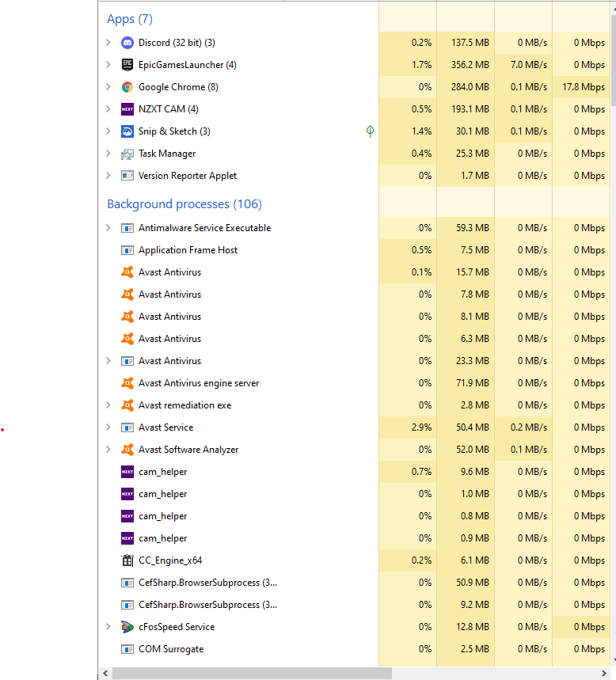Click the Avast icon with 6.3 MB memory

tap(127, 338)
